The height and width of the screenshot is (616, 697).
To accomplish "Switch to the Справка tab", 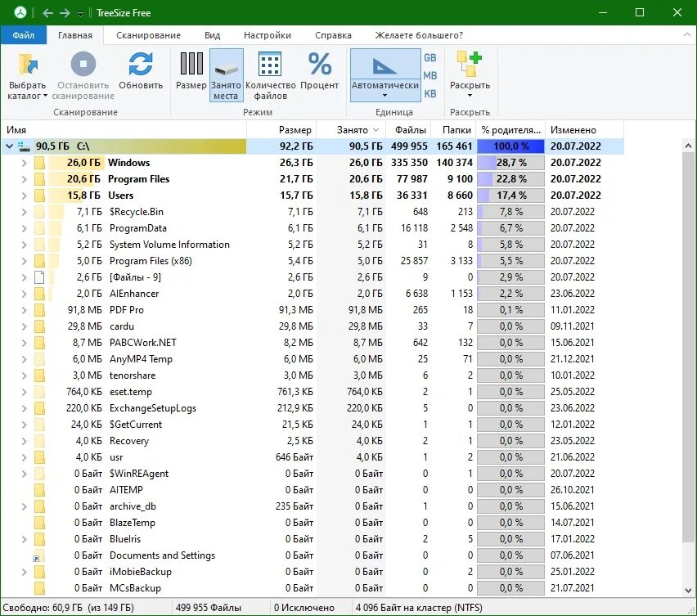I will coord(333,35).
